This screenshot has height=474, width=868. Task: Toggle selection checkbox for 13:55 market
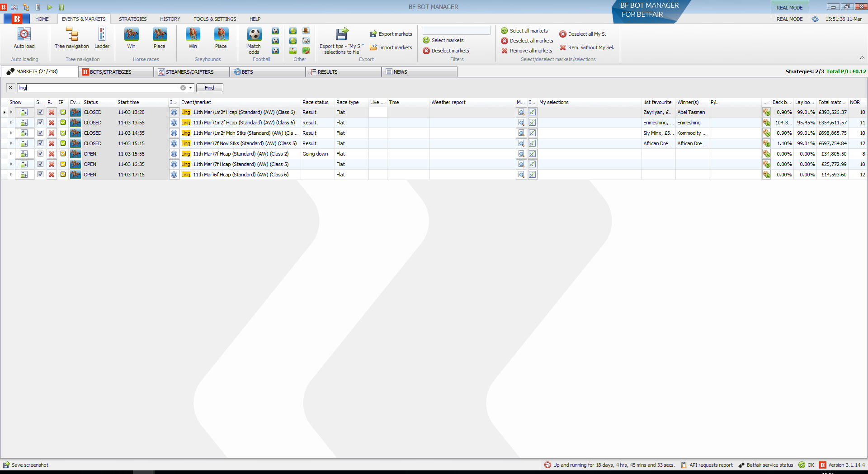(x=40, y=123)
